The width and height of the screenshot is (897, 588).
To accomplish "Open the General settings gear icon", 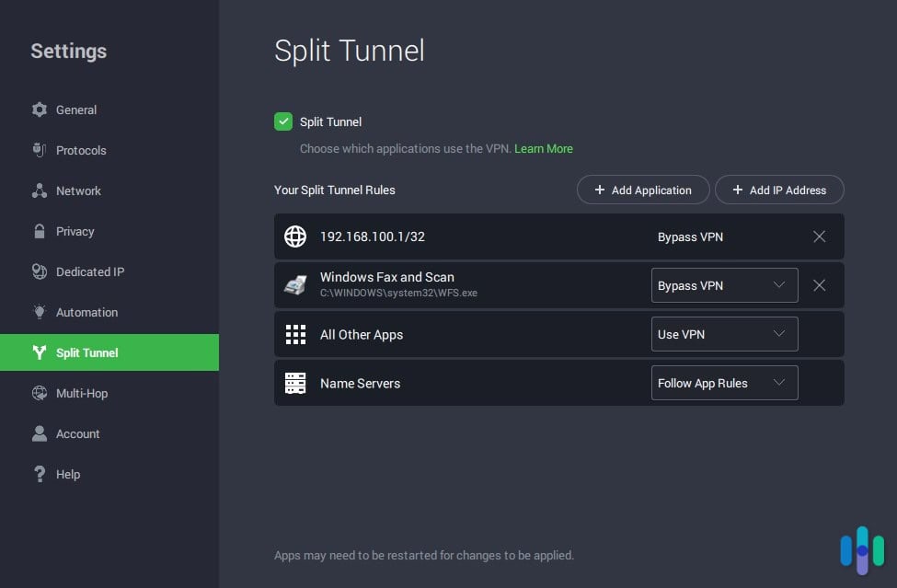I will [x=40, y=110].
